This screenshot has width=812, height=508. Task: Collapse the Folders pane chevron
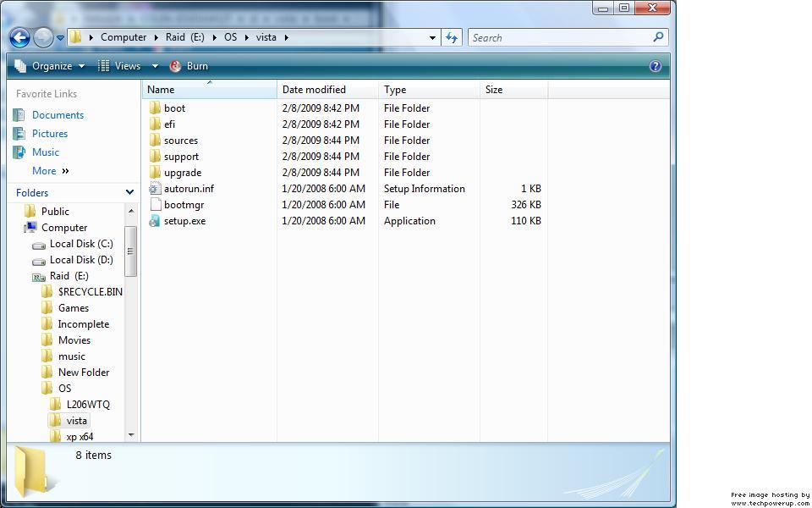click(129, 192)
